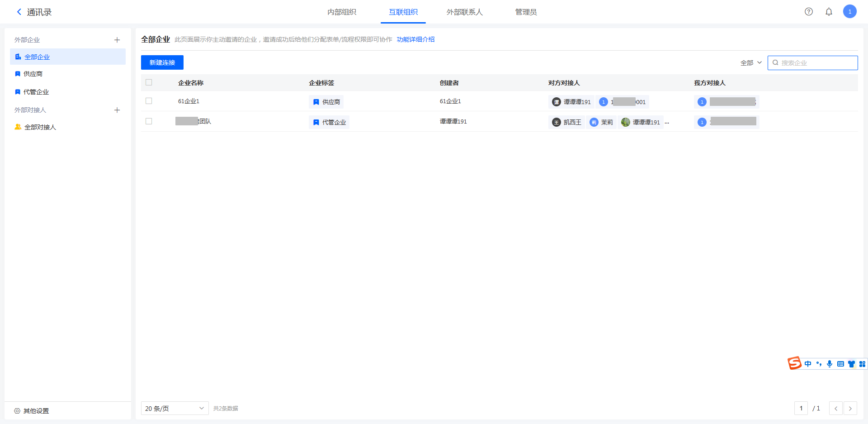This screenshot has height=424, width=868.
Task: Switch to the 外部联系人 tab
Action: [x=464, y=12]
